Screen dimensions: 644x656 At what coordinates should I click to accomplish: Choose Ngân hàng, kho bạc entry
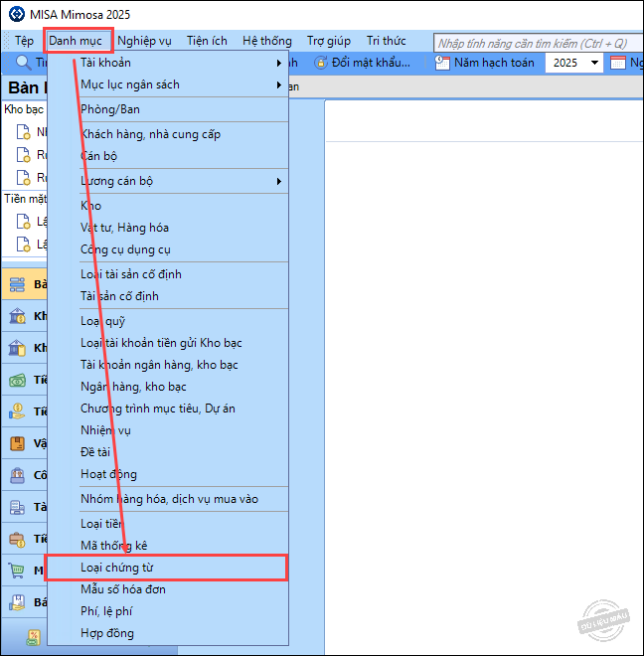pos(168,387)
